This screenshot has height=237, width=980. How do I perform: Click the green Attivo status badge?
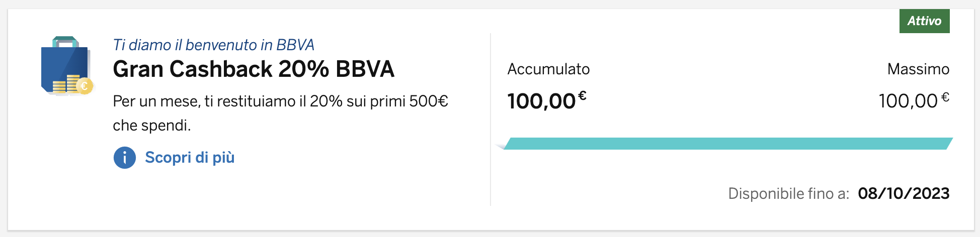pyautogui.click(x=924, y=21)
